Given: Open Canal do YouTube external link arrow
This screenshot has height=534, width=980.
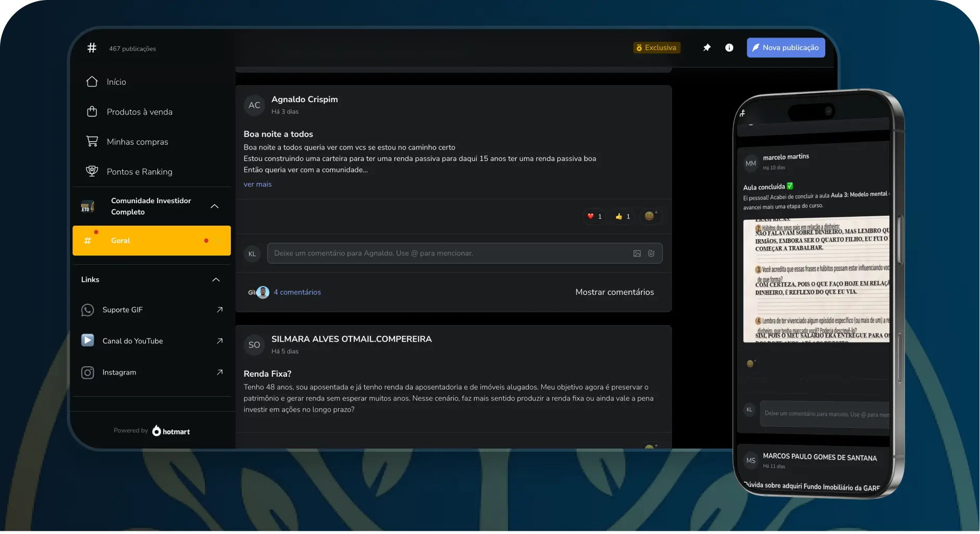Looking at the screenshot, I should [220, 341].
